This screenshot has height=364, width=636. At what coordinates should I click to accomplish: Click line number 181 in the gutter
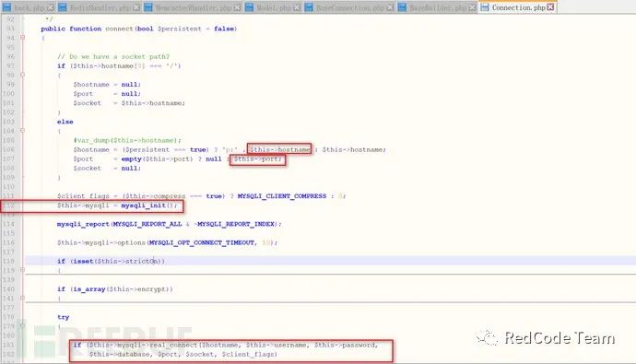[9, 345]
